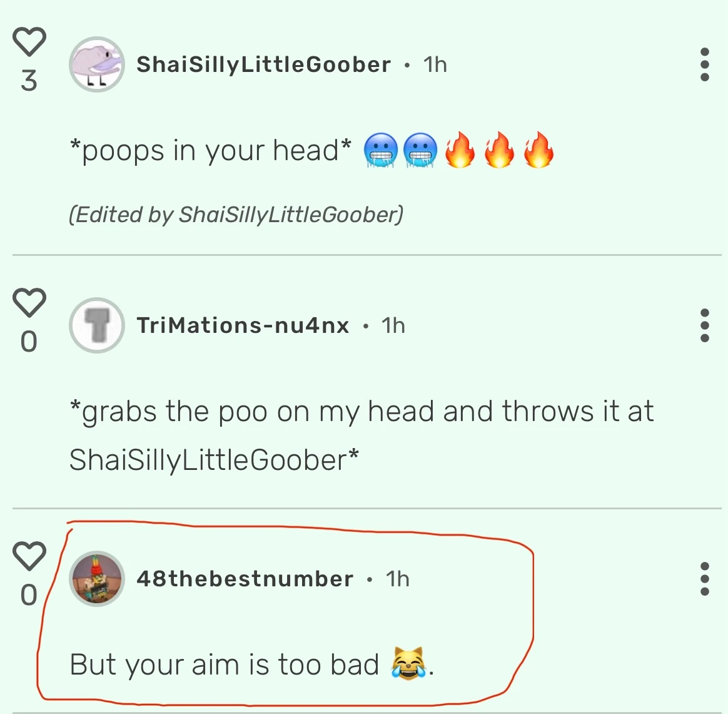Open three-dot menu on 48thebestnumber comment
The height and width of the screenshot is (714, 728).
click(704, 579)
